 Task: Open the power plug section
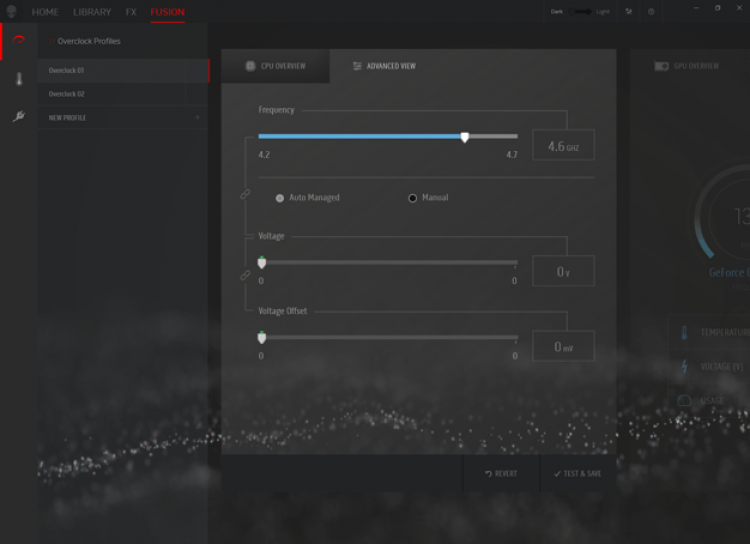pyautogui.click(x=19, y=116)
